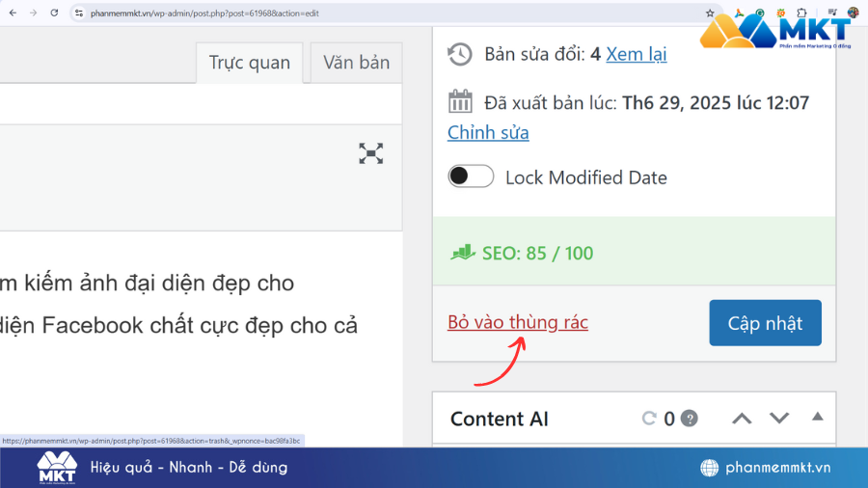This screenshot has height=488, width=868.
Task: Toggle distraction-free fullscreen editor icon
Action: [x=371, y=153]
